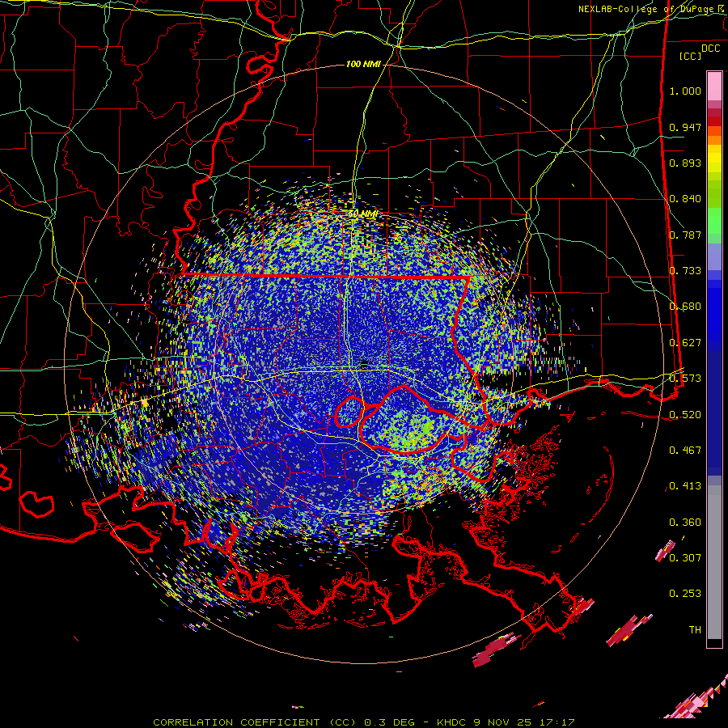
Task: Pick the yellow swatch on the color bar
Action: pyautogui.click(x=714, y=159)
